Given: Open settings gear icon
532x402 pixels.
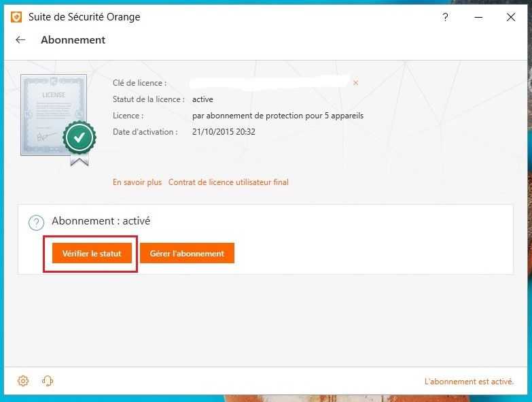Looking at the screenshot, I should pos(23,381).
